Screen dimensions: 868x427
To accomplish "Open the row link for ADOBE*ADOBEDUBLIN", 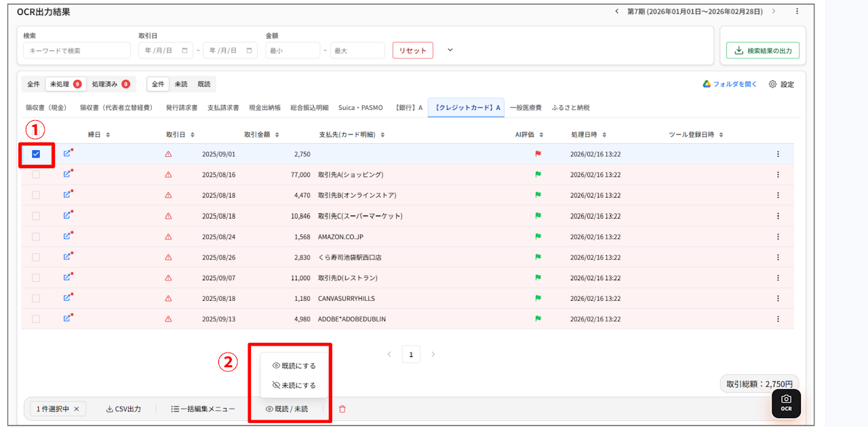I will (x=67, y=318).
